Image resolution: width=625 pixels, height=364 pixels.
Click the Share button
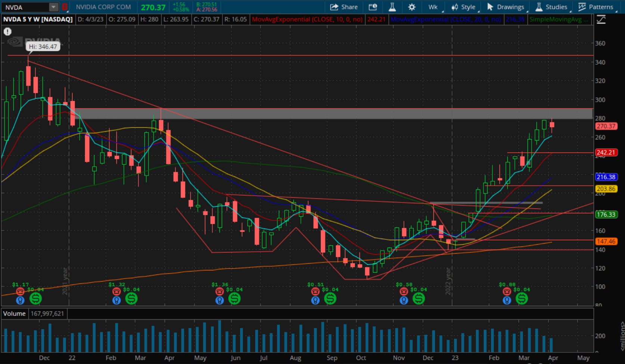coord(344,7)
